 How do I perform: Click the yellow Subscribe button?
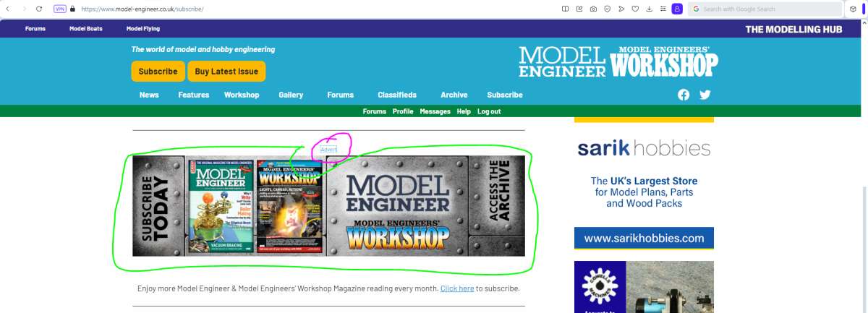[x=158, y=72]
